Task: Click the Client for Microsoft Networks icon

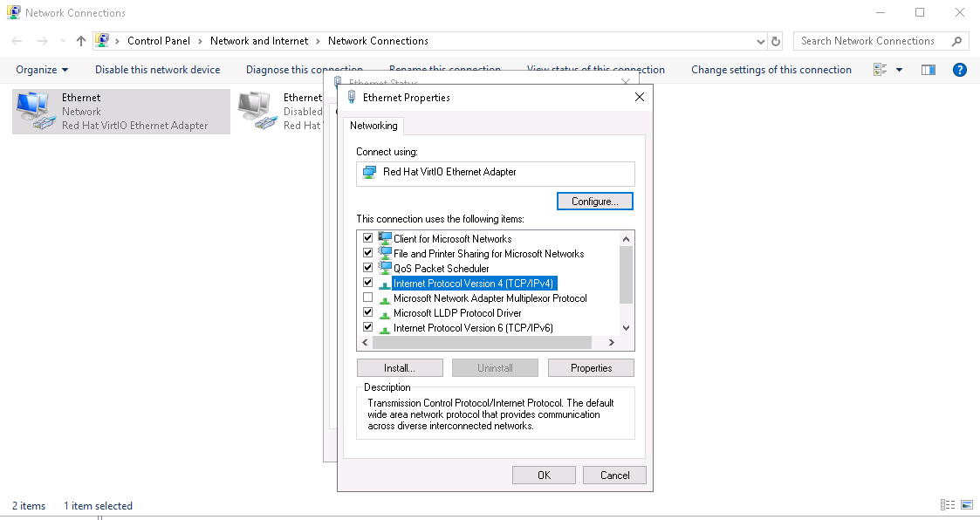Action: [x=385, y=238]
